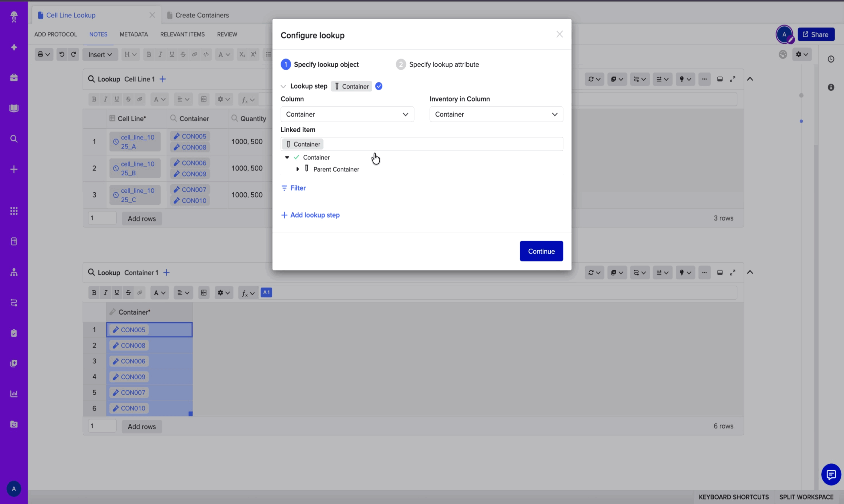Click the workflow icon in the left sidebar
844x504 pixels.
pyautogui.click(x=13, y=303)
